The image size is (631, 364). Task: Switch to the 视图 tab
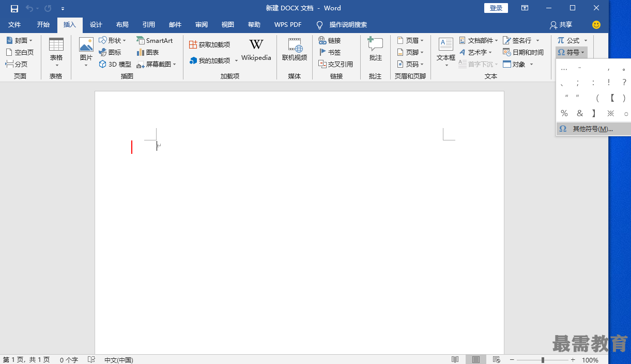(228, 25)
